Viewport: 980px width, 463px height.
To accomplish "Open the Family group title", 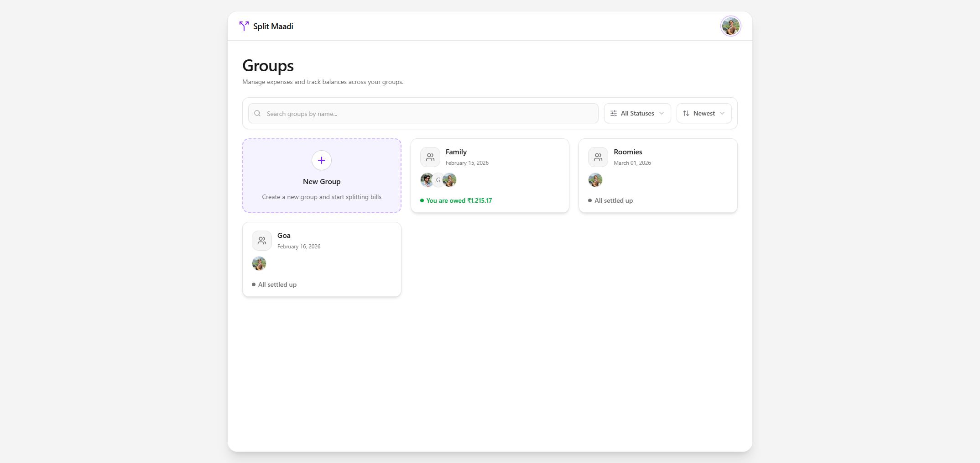I will coord(456,152).
